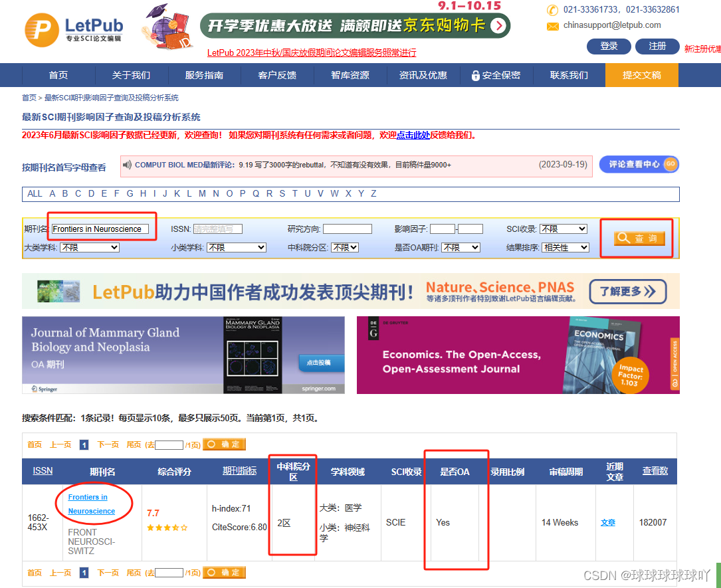Click the 研究方向 input field
This screenshot has height=588, width=721.
click(x=347, y=229)
